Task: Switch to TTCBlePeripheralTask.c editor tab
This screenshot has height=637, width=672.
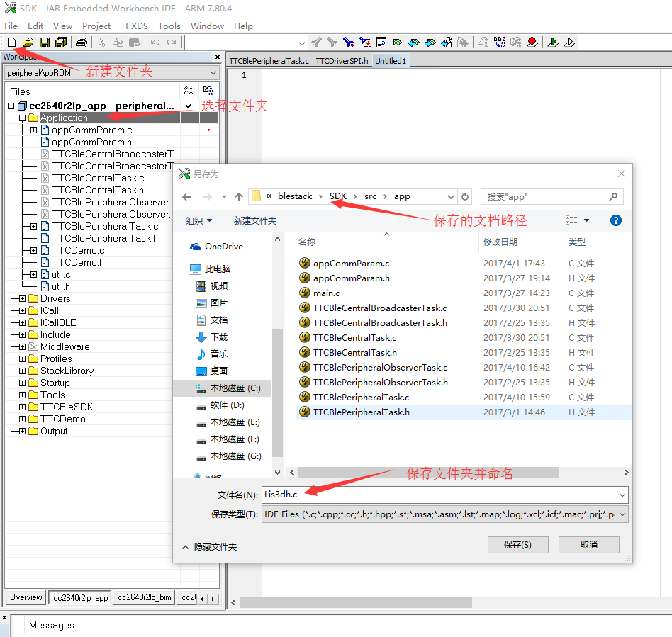Action: [x=269, y=61]
